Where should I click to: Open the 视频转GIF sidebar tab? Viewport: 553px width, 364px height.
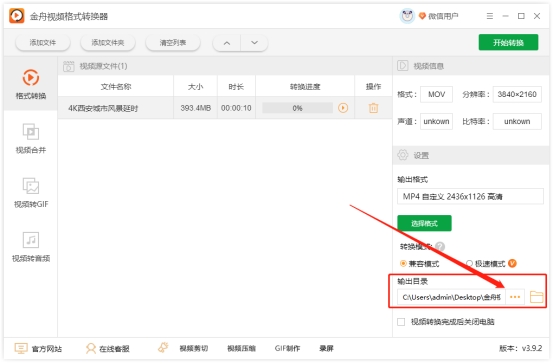(31, 193)
